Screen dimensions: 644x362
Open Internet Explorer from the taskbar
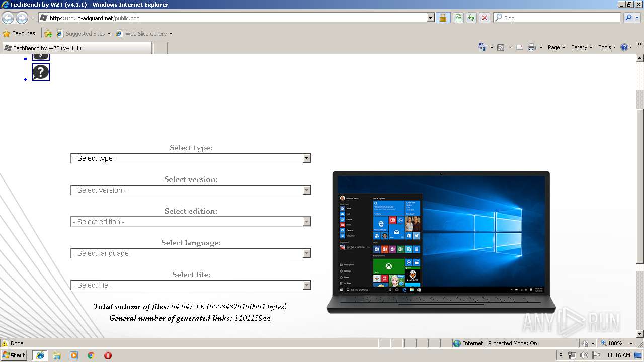pos(40,355)
